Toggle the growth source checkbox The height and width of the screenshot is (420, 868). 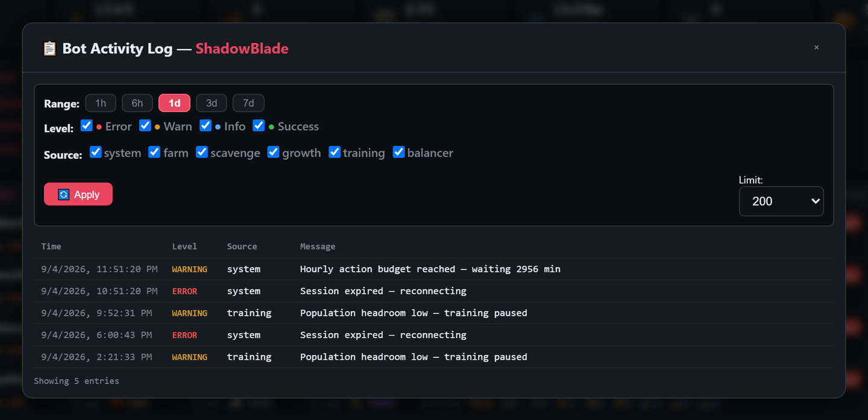click(x=274, y=152)
